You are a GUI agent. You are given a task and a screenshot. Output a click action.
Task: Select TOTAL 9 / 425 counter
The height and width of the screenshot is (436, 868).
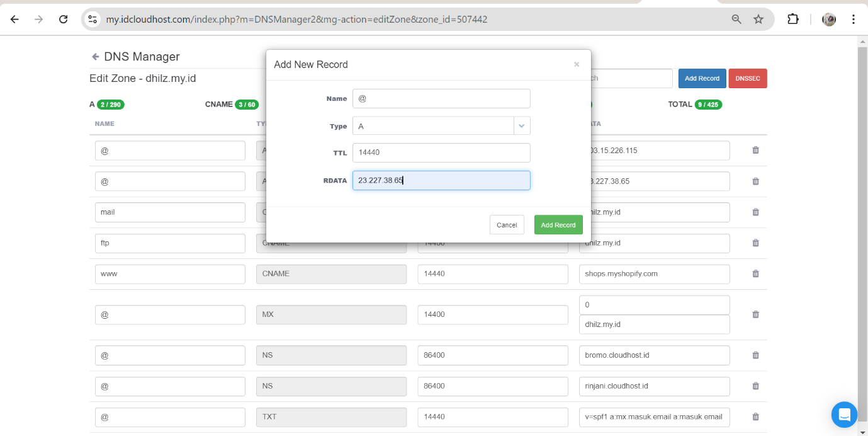[695, 105]
